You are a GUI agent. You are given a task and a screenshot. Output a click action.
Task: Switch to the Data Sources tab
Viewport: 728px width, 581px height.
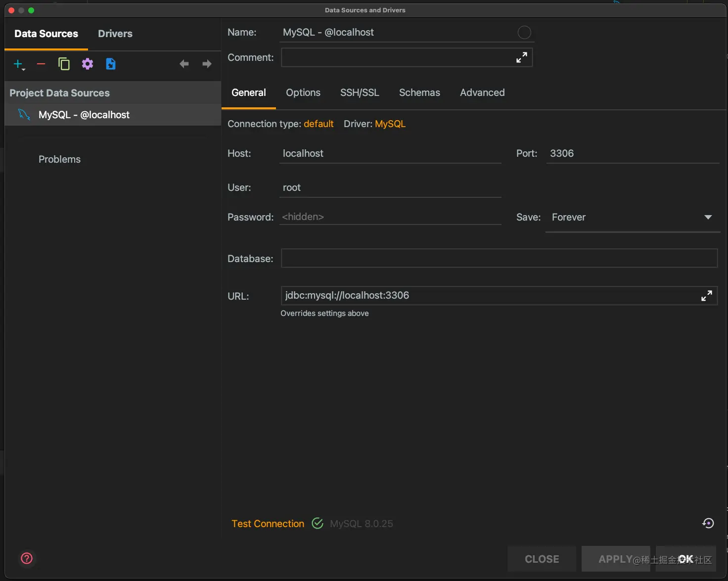pyautogui.click(x=46, y=34)
